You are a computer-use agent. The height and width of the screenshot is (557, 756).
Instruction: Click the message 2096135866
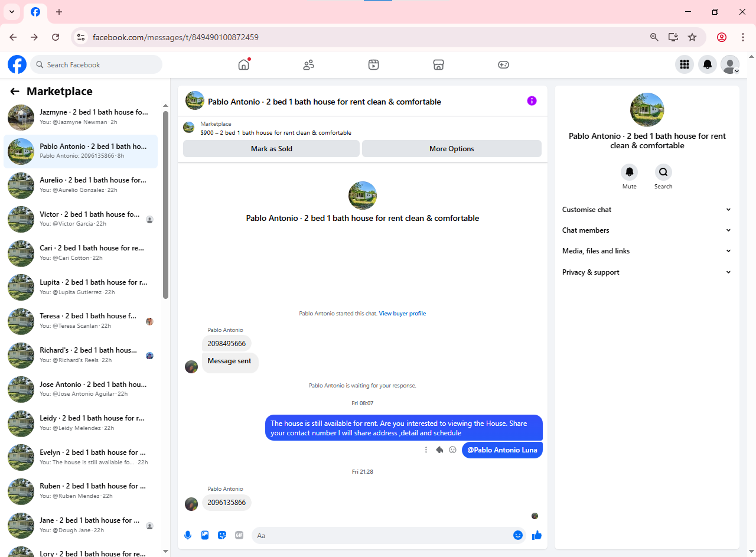pyautogui.click(x=227, y=503)
